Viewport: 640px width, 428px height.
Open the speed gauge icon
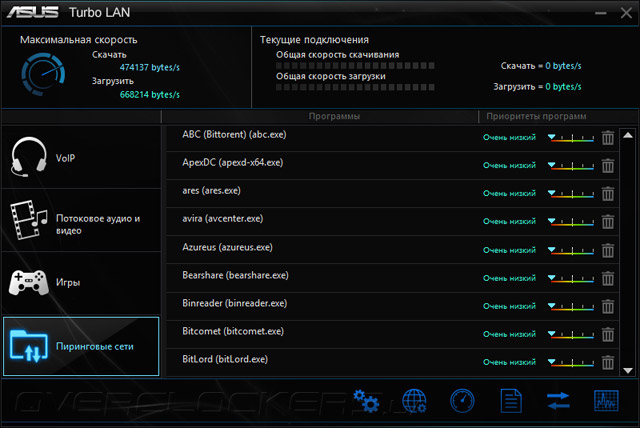tap(462, 401)
